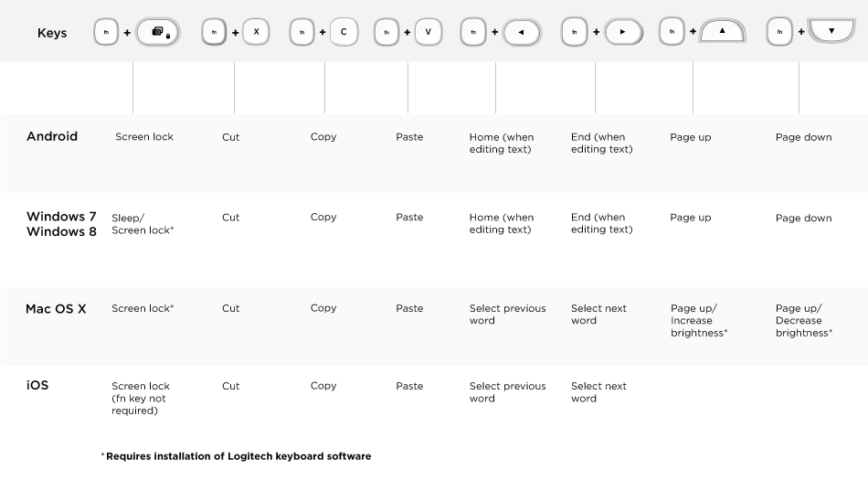Click the right arrow key icon
This screenshot has width=868, height=491.
click(623, 32)
